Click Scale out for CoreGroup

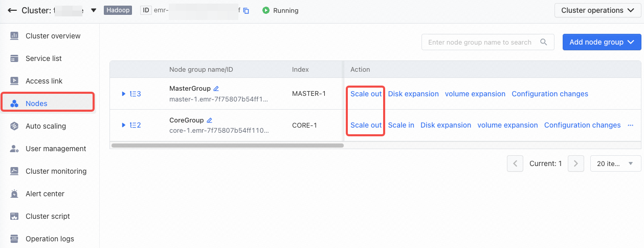click(x=366, y=125)
